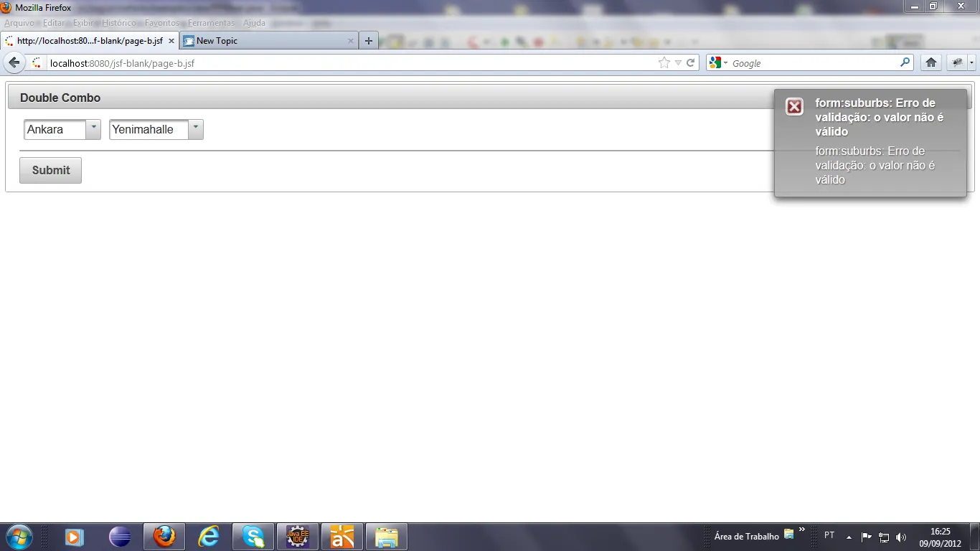
Task: Open the Ferramentas menu
Action: pos(211,23)
